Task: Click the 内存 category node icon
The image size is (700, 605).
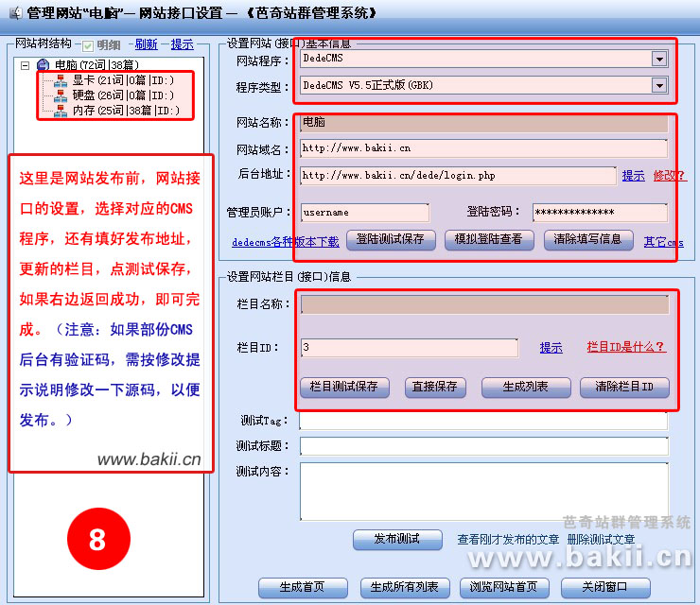Action: [61, 111]
